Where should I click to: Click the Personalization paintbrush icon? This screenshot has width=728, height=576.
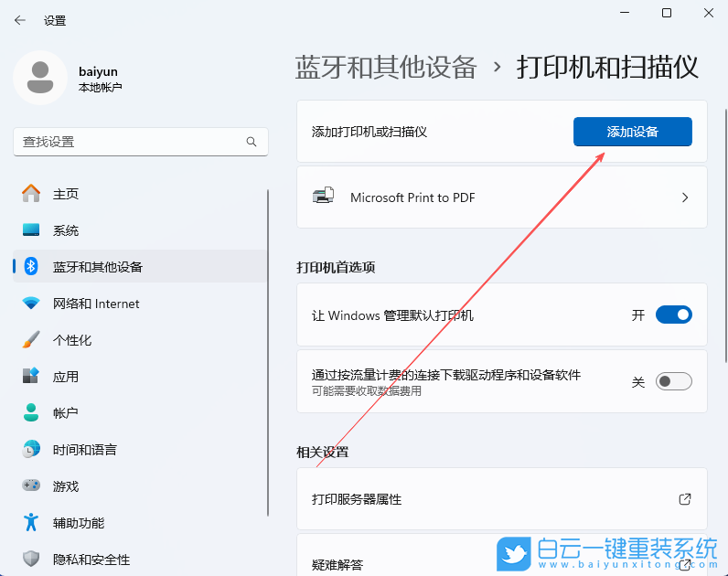pos(31,340)
